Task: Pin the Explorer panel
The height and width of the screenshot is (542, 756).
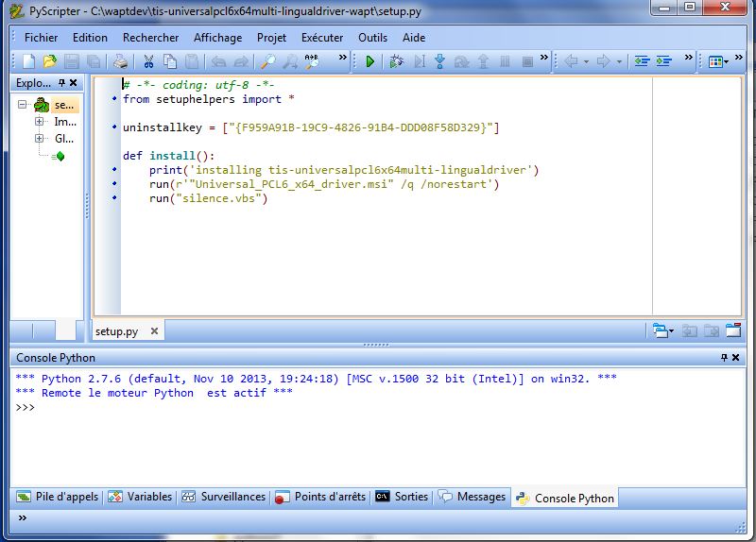Action: click(61, 83)
